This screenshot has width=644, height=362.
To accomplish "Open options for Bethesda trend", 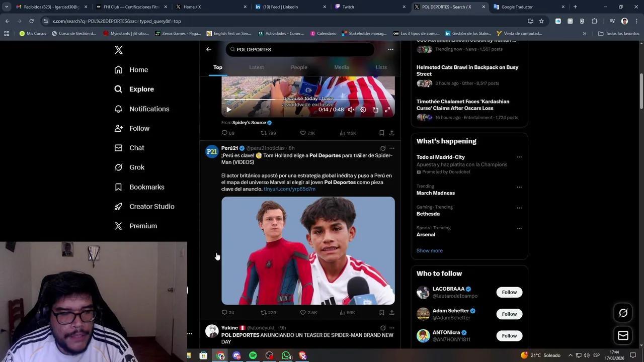I will pyautogui.click(x=519, y=208).
